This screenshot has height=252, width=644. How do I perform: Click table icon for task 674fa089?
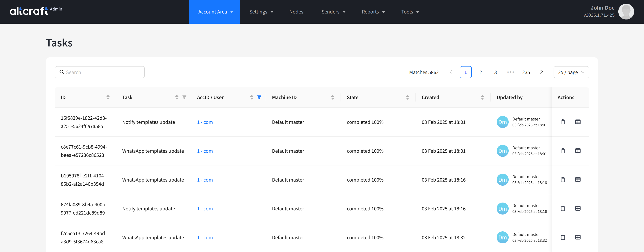pos(578,209)
